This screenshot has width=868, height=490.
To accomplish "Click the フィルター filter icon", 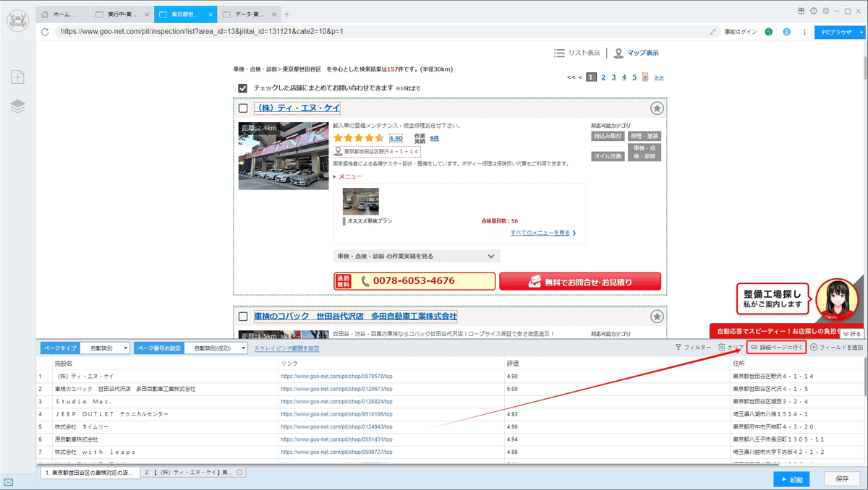I will [x=692, y=348].
